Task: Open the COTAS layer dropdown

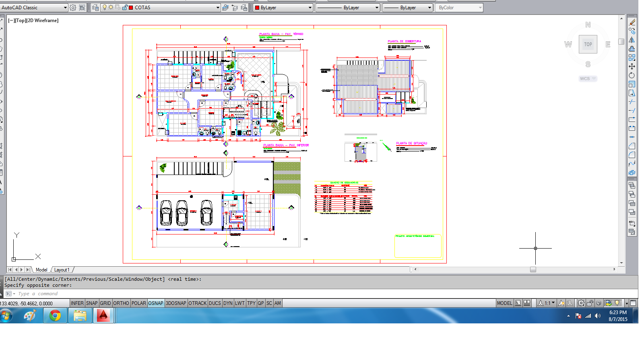Action: click(218, 7)
